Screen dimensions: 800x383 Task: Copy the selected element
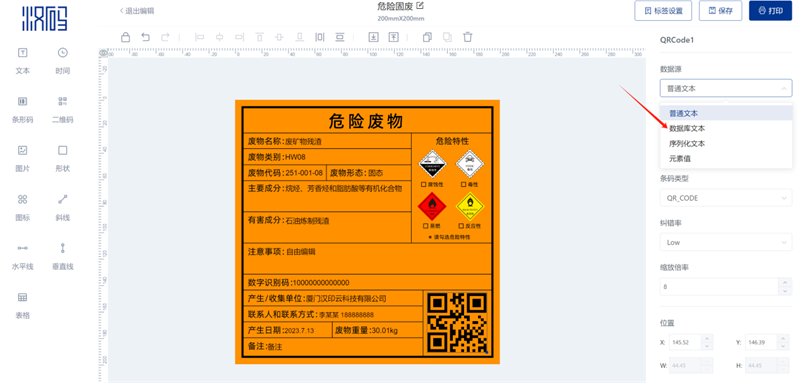pos(428,37)
